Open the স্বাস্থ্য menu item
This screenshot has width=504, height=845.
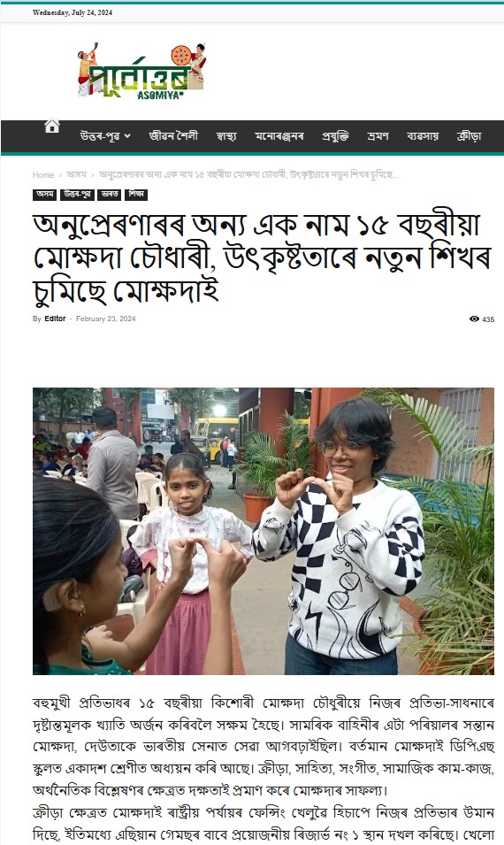(226, 136)
